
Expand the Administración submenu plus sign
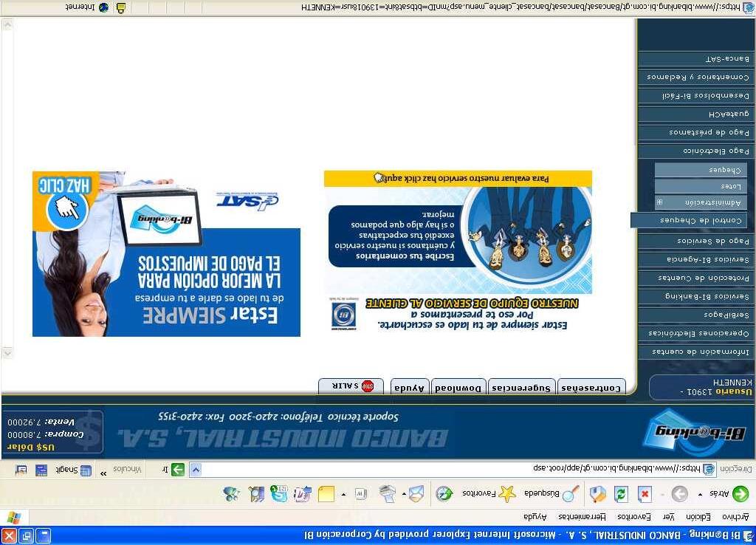coord(659,202)
